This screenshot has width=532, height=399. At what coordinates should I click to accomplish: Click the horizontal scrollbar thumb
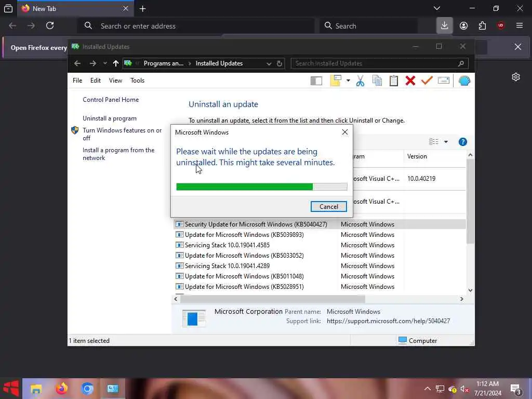272,299
